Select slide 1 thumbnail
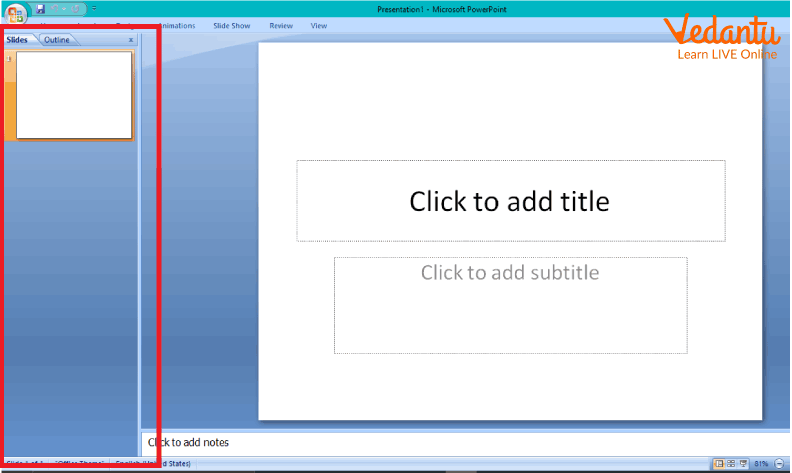 click(x=74, y=95)
